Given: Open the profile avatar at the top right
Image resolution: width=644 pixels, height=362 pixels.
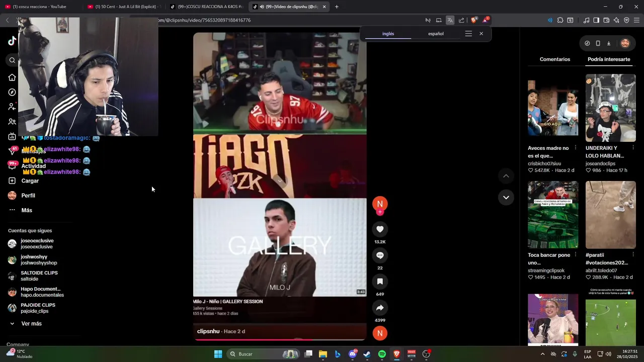Looking at the screenshot, I should point(625,43).
